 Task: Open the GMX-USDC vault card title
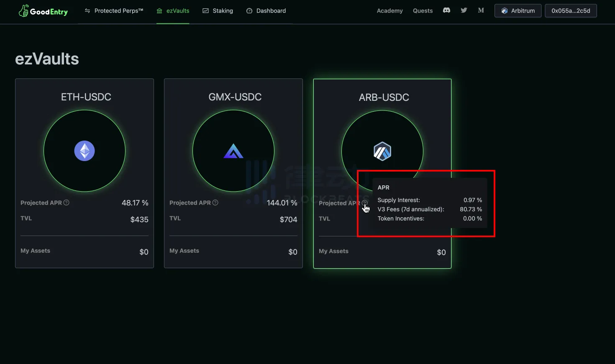pos(235,97)
